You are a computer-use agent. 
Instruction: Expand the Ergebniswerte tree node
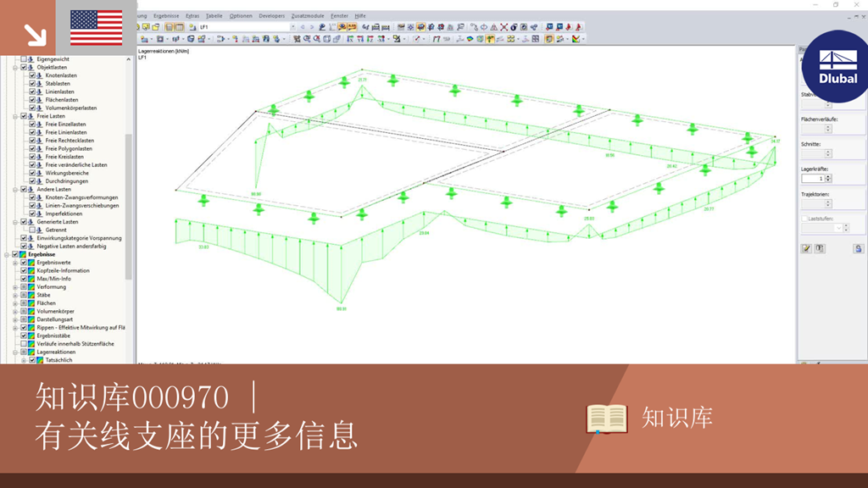tap(15, 263)
